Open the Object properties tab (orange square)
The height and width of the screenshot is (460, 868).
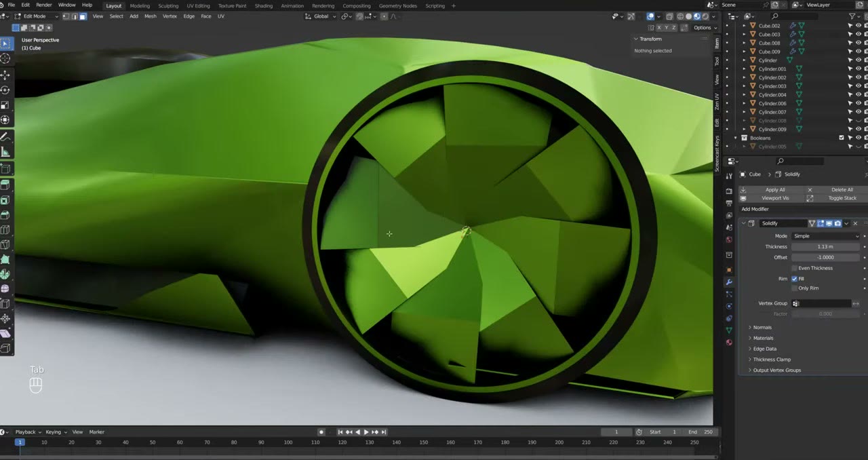coord(729,270)
